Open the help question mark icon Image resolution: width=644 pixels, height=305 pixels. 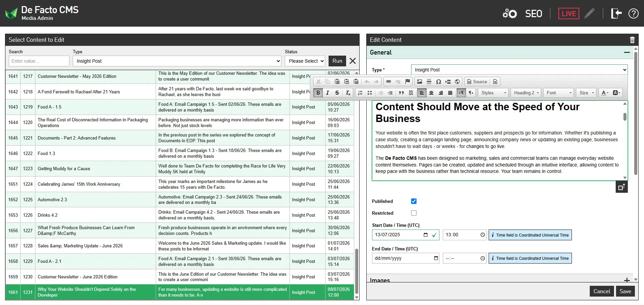633,13
